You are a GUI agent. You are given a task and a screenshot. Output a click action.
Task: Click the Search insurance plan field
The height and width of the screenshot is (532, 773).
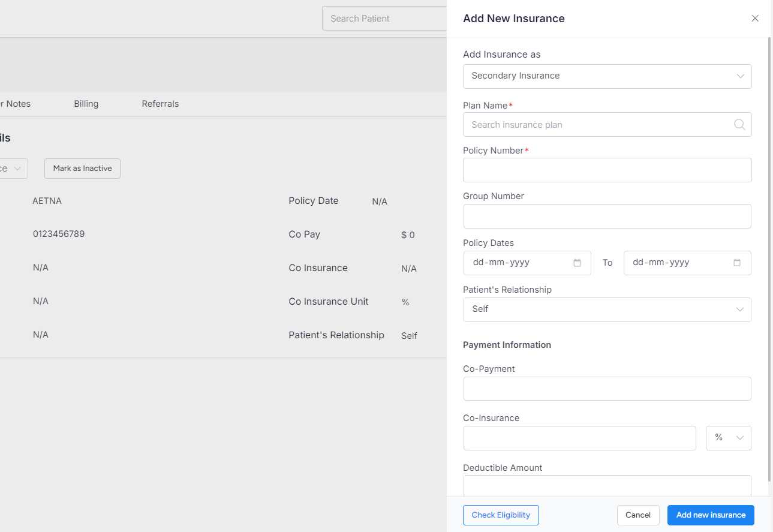tap(597, 125)
